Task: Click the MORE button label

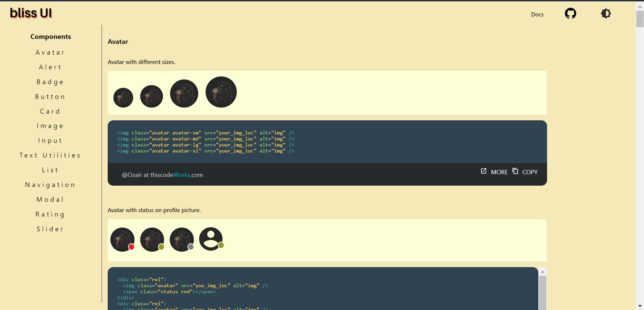Action: click(x=499, y=172)
